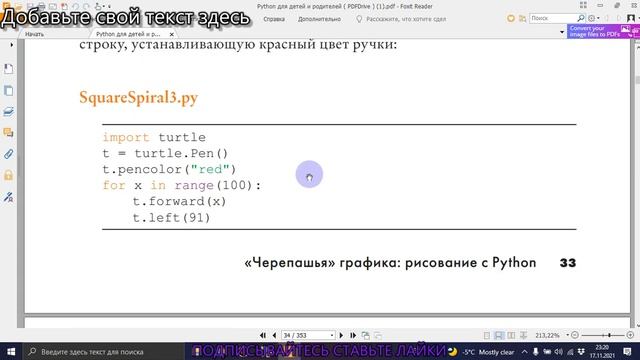
Task: Click the microphone tray icon
Action: coord(536,351)
